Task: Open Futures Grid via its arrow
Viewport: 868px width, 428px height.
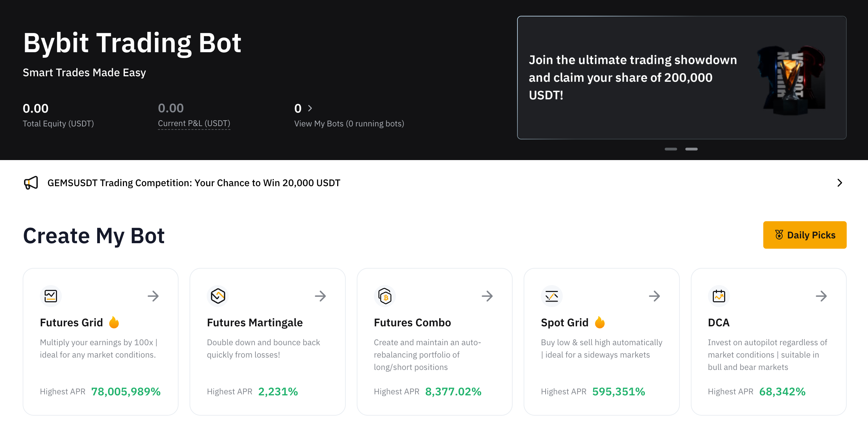Action: [153, 296]
